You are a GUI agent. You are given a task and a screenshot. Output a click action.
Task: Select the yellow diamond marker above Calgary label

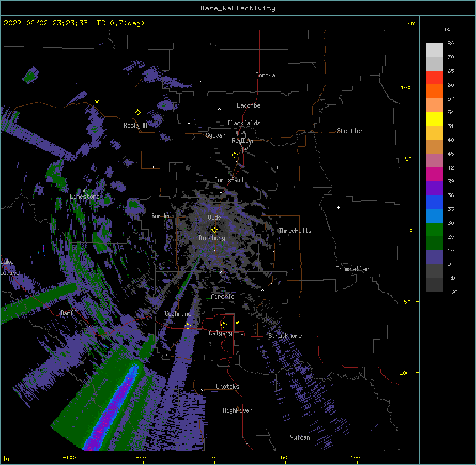(x=224, y=325)
